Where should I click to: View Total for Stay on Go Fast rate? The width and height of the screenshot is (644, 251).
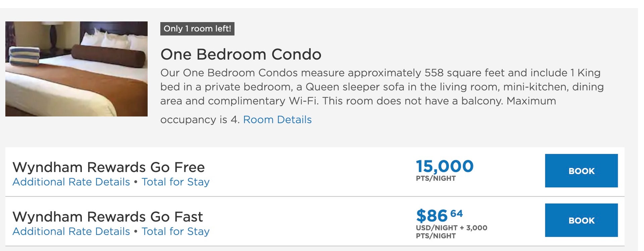[x=176, y=232]
